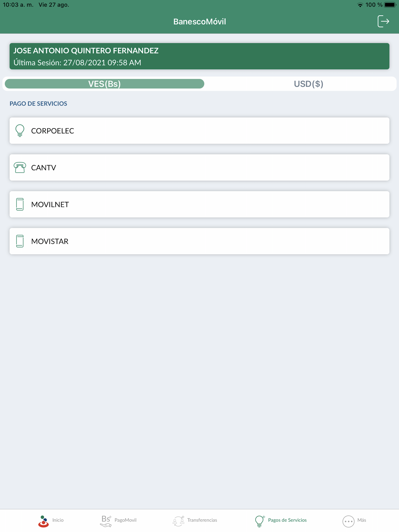Tap the MOVISTAR phone icon
Screen dimensions: 399x532
[20, 241]
